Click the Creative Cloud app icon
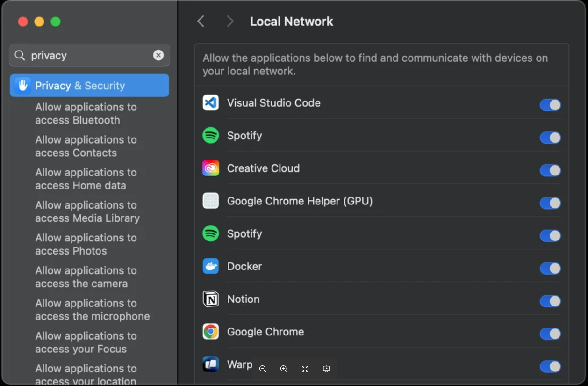This screenshot has height=386, width=588. [x=211, y=168]
